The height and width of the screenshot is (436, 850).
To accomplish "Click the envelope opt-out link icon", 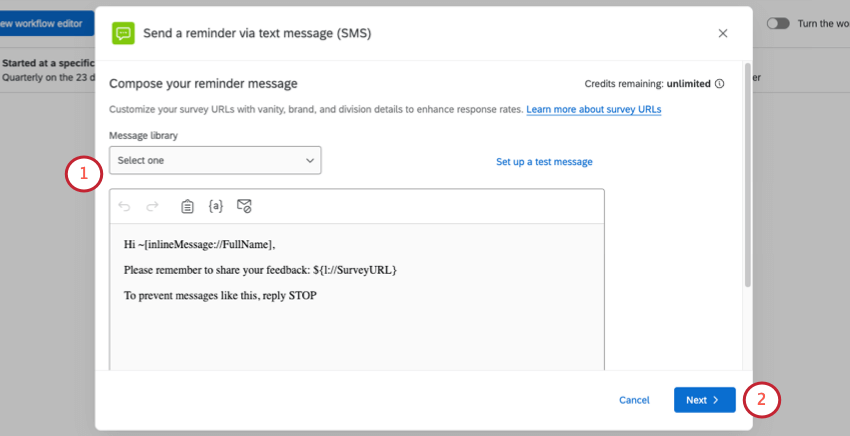I will pyautogui.click(x=244, y=206).
